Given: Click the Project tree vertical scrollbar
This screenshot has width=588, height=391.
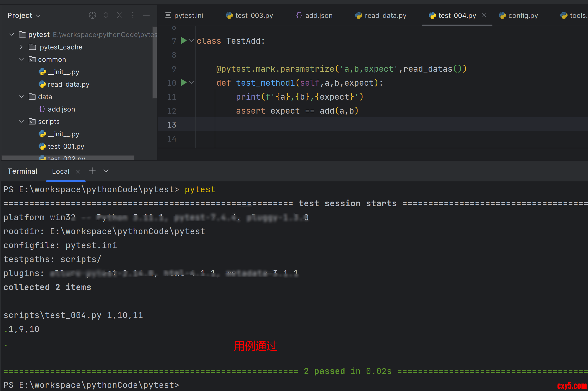Looking at the screenshot, I should [155, 62].
